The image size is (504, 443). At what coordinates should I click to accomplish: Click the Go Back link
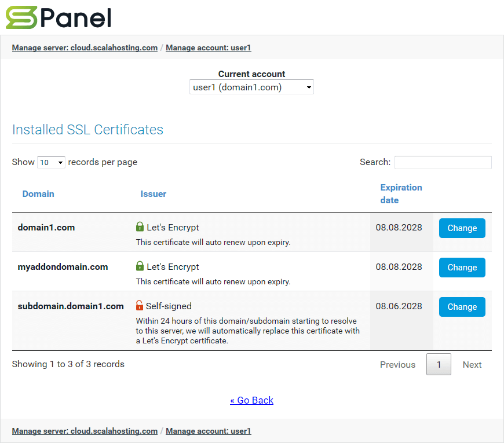coord(251,400)
